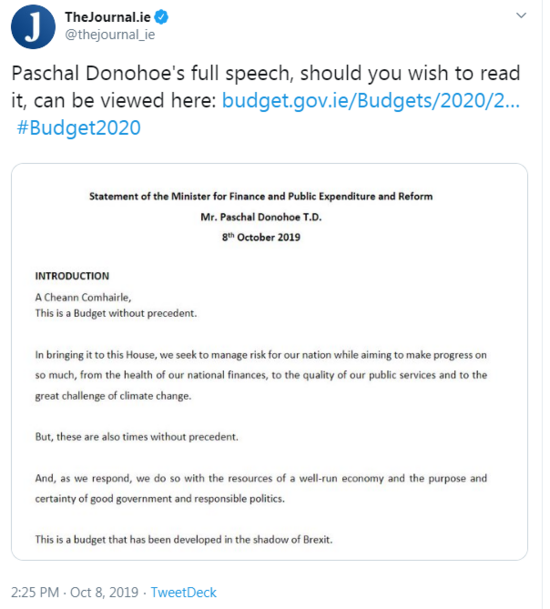Visit the @thejournal_ie handle
This screenshot has width=550, height=609.
[110, 35]
